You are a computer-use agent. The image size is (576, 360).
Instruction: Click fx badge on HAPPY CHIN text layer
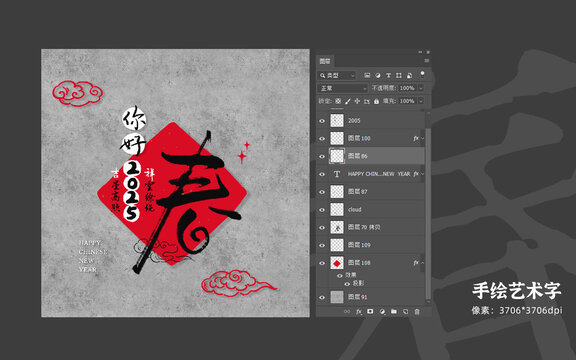click(x=416, y=174)
